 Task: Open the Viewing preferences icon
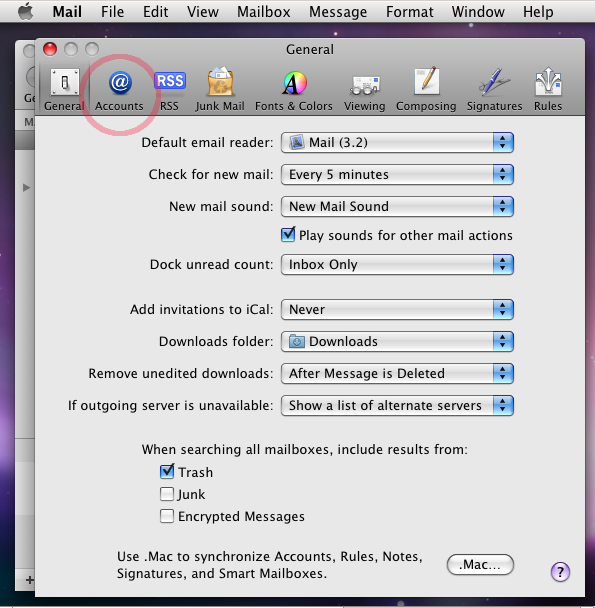click(x=365, y=90)
